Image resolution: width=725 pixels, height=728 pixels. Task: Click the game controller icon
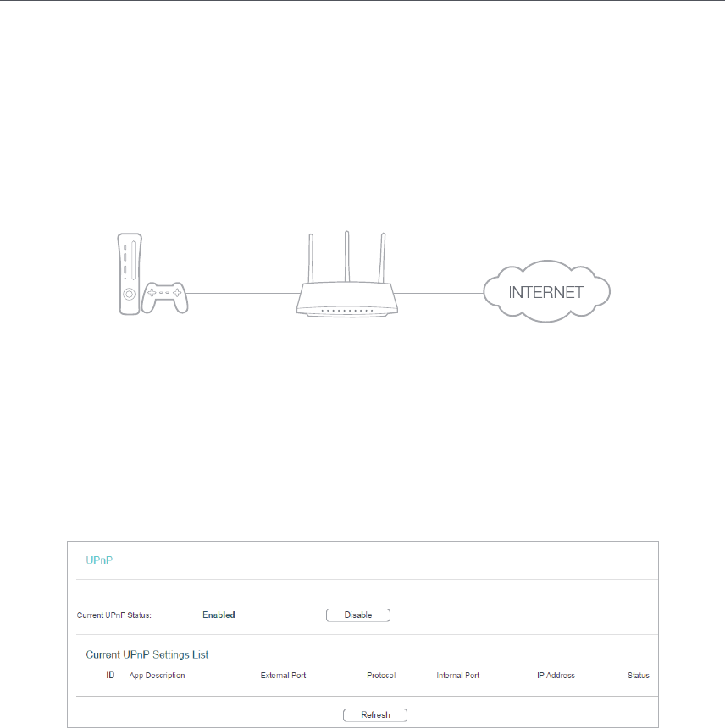pos(165,298)
